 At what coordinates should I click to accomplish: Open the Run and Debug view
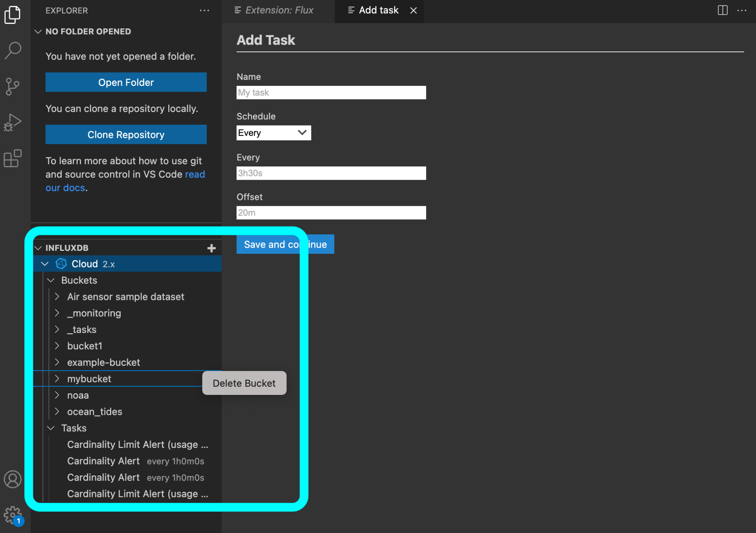click(x=12, y=122)
